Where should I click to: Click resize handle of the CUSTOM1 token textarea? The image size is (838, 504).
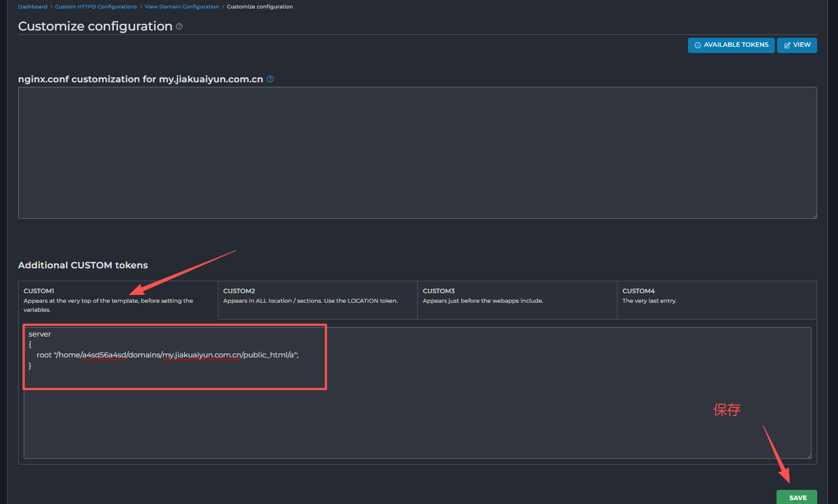click(808, 456)
